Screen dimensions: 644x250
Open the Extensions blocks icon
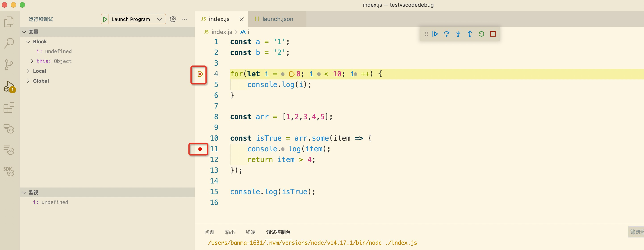(9, 108)
